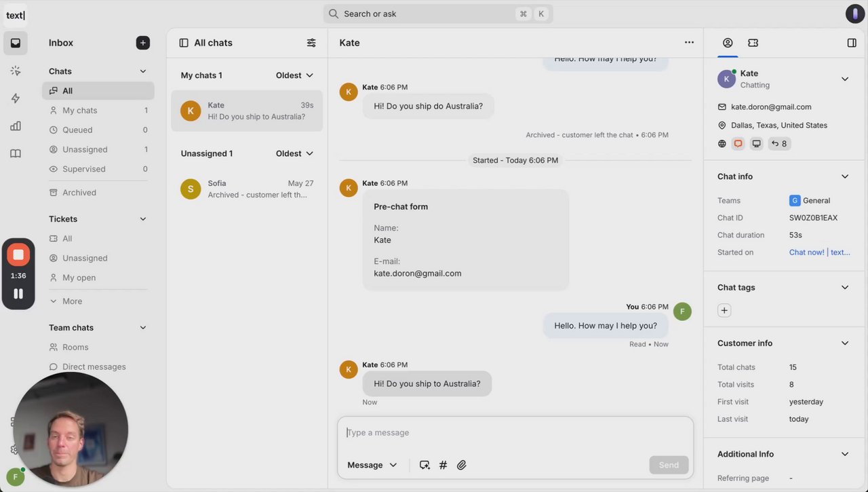Image resolution: width=868 pixels, height=492 pixels.
Task: Click kate.doron@gmail.com in the details panel
Action: [771, 107]
